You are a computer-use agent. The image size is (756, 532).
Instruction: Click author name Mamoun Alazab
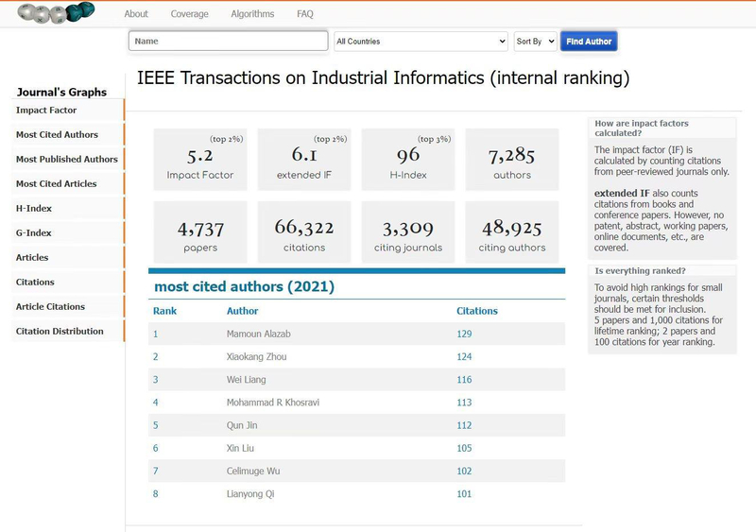261,335
